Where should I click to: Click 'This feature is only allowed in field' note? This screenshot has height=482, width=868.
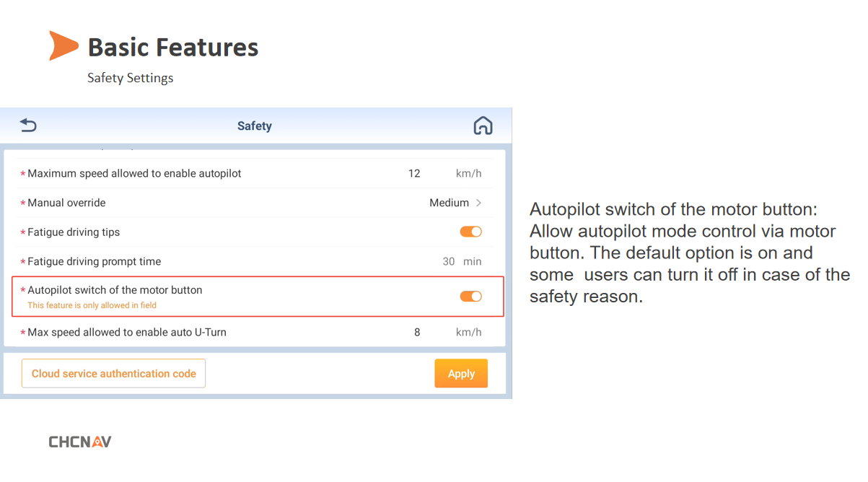[x=92, y=305]
